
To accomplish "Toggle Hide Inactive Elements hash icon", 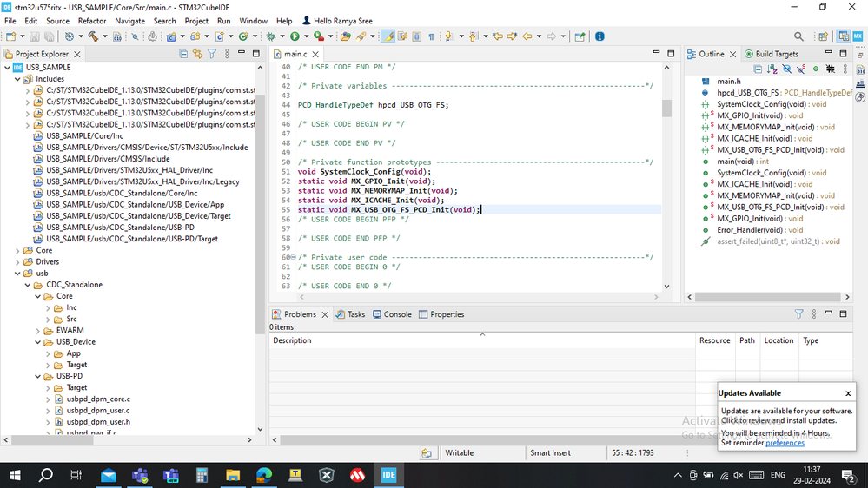I will pyautogui.click(x=831, y=69).
